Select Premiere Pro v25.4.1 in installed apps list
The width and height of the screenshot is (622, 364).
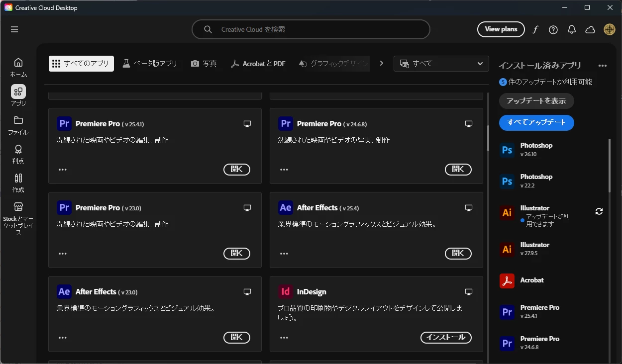click(x=551, y=312)
